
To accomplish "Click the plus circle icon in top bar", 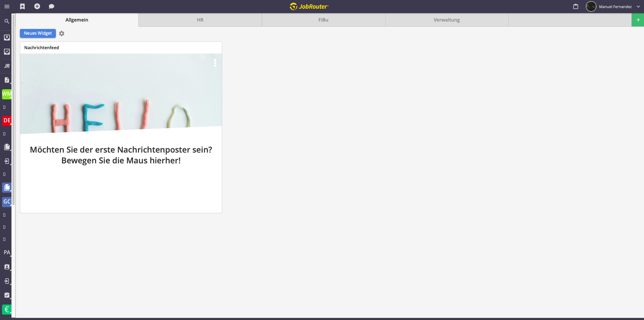I will [37, 6].
